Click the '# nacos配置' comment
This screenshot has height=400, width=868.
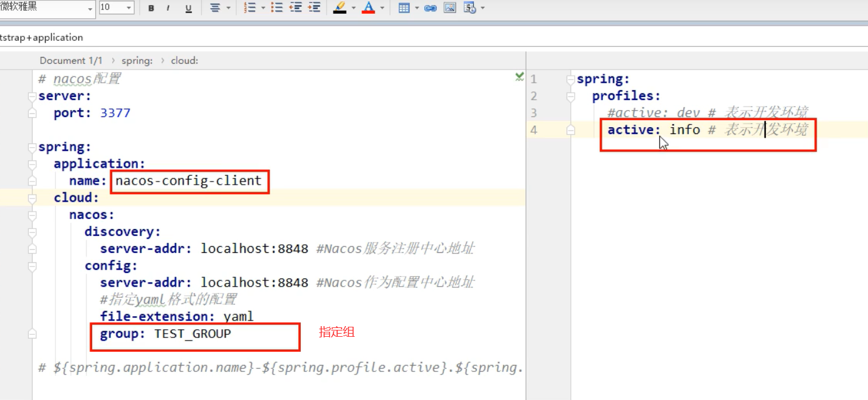(x=79, y=79)
